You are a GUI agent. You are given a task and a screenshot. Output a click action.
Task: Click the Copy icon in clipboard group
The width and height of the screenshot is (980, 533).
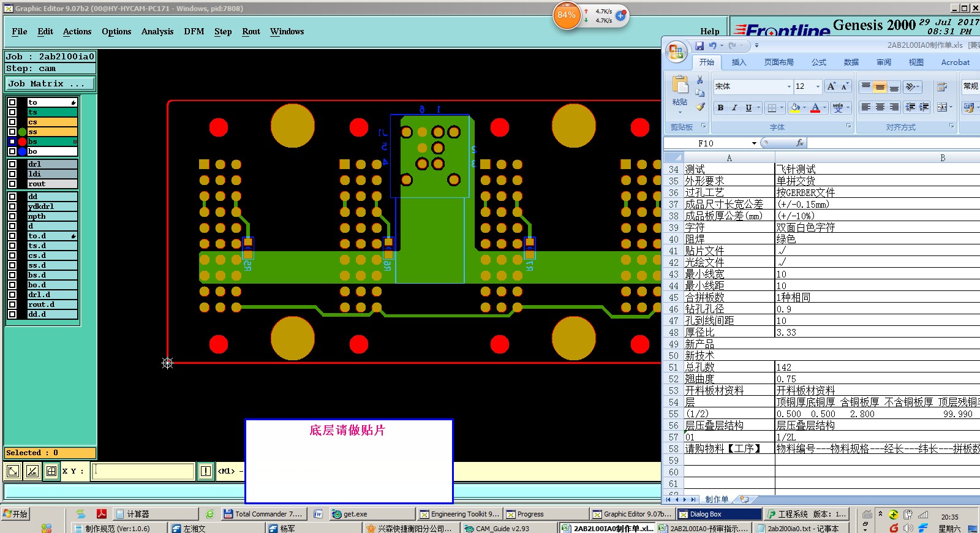699,93
